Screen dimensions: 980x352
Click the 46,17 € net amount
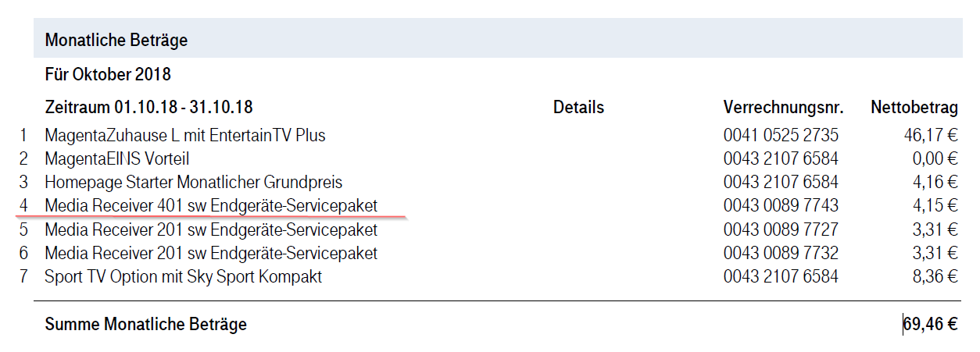931,136
